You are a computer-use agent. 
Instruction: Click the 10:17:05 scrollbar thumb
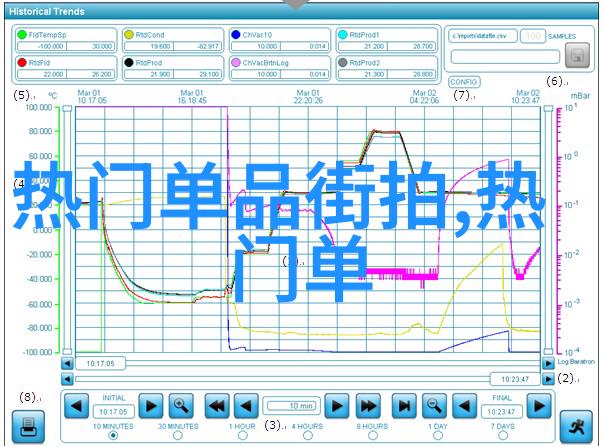101,363
